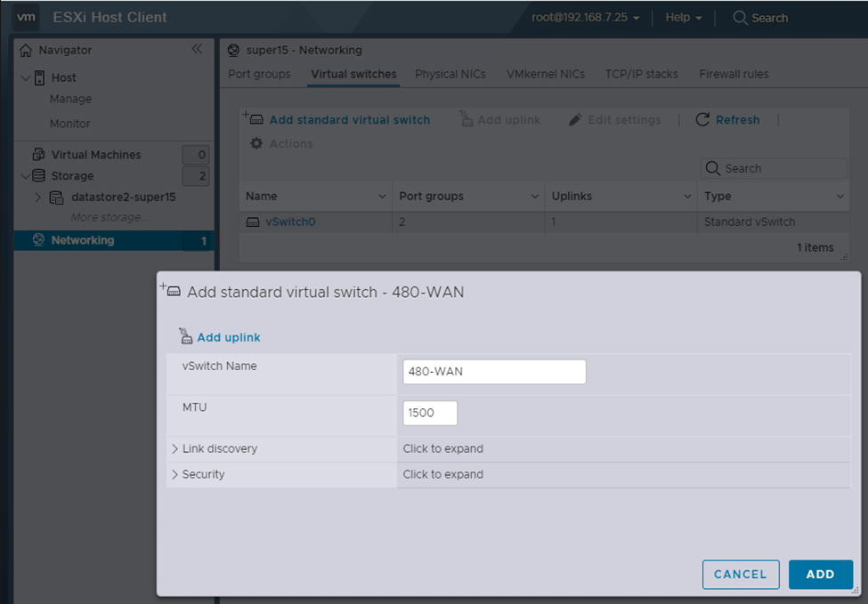This screenshot has height=604, width=868.
Task: Click the header Search text field
Action: coord(769,18)
